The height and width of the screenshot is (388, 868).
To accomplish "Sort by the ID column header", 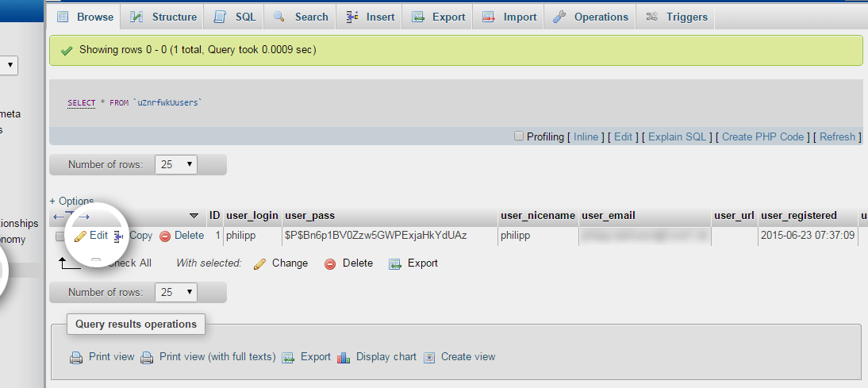I will coord(215,216).
